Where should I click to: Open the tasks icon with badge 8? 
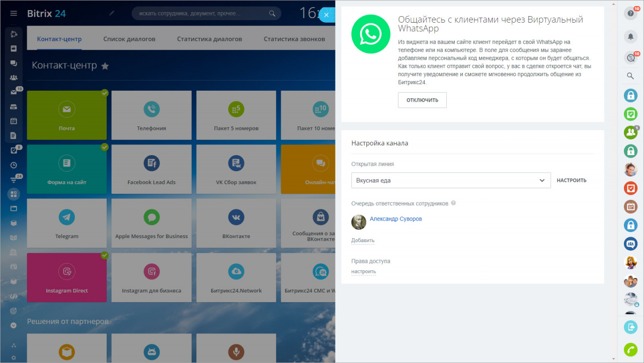tap(14, 150)
